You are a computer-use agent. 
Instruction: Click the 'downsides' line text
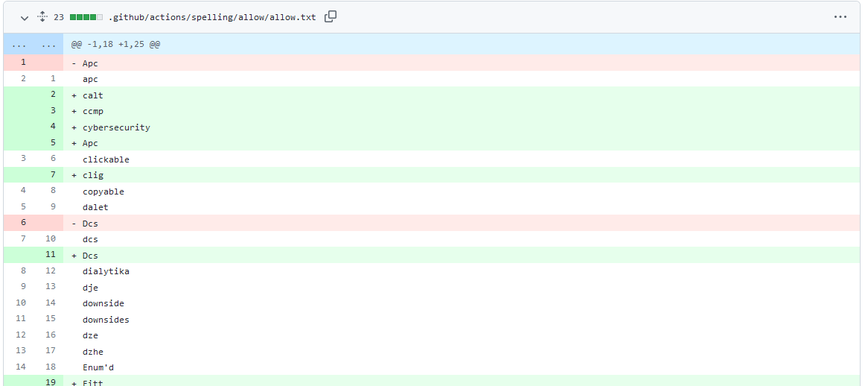(106, 320)
